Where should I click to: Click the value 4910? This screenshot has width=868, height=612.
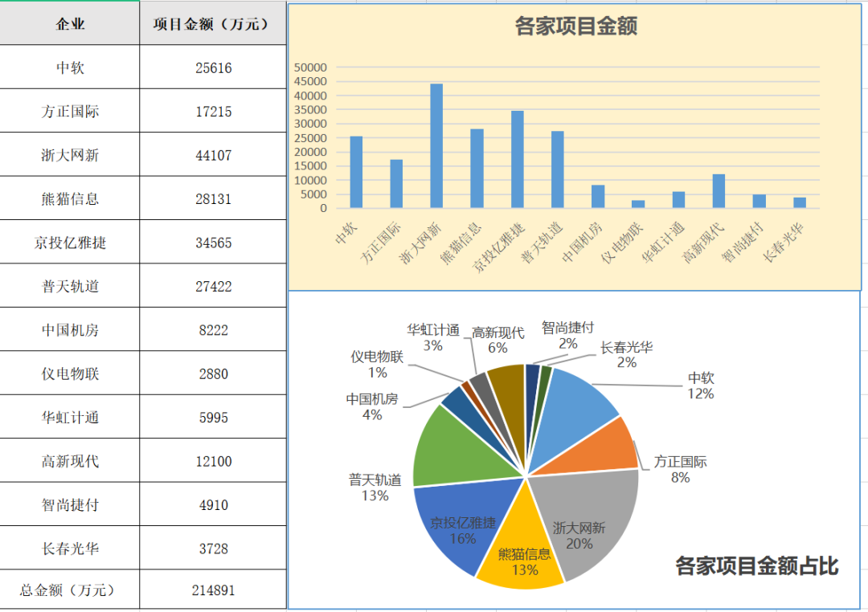pyautogui.click(x=213, y=504)
